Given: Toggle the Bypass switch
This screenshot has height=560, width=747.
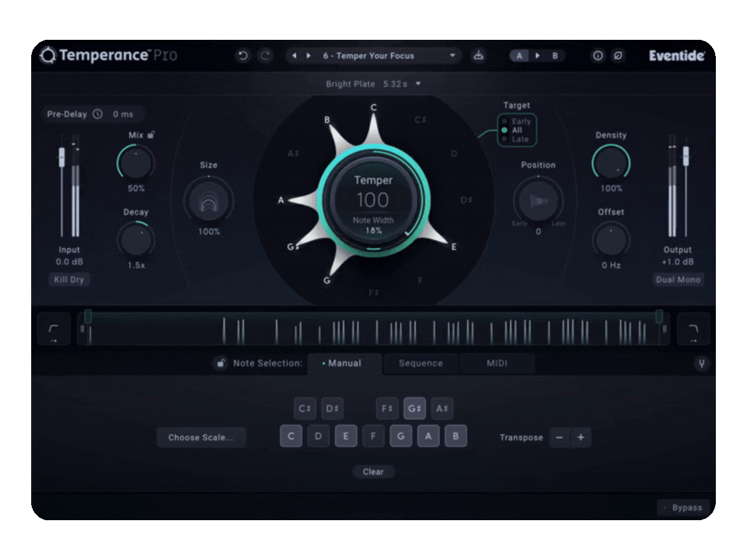Looking at the screenshot, I should coord(683,508).
